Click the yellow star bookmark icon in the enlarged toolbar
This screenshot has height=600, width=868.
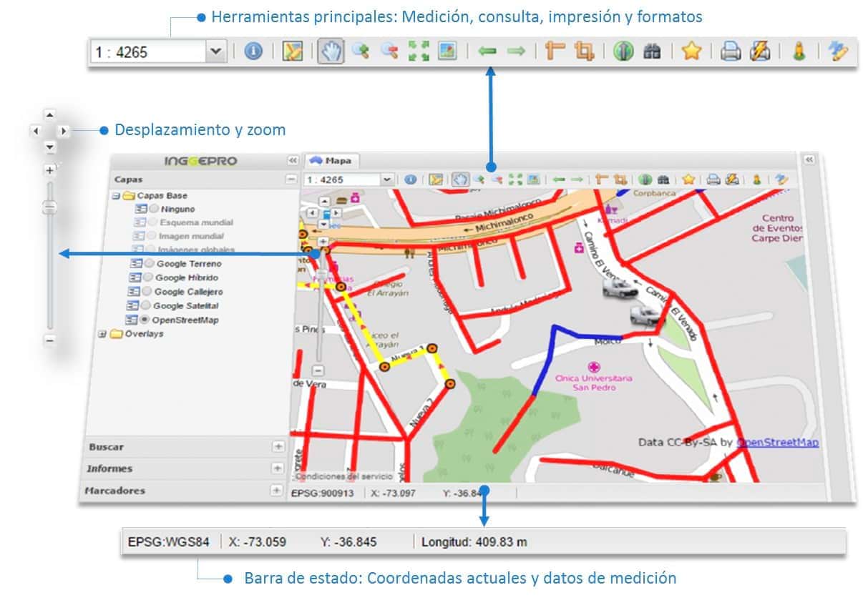click(691, 51)
